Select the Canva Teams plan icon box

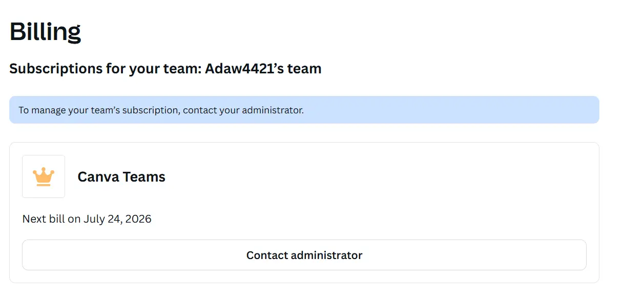click(44, 176)
